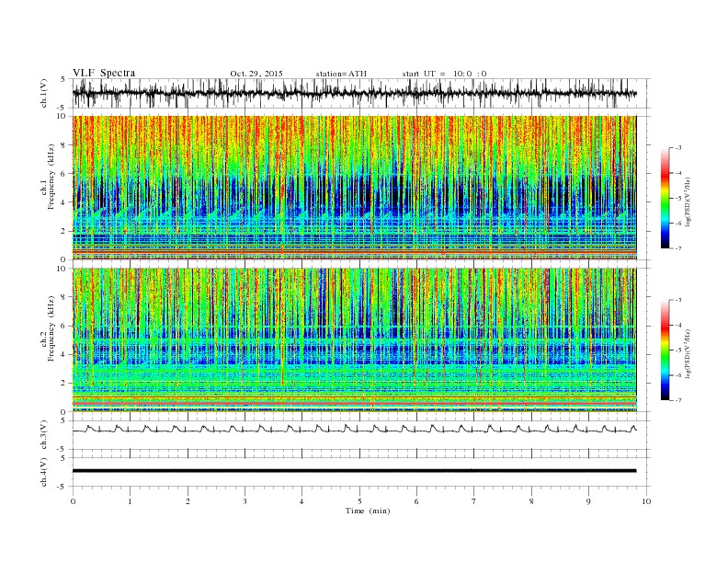The width and height of the screenshot is (728, 563).
Task: Click the ch.2 colorbar "log(PSD)(V²/Hz)" label
Action: click(689, 353)
